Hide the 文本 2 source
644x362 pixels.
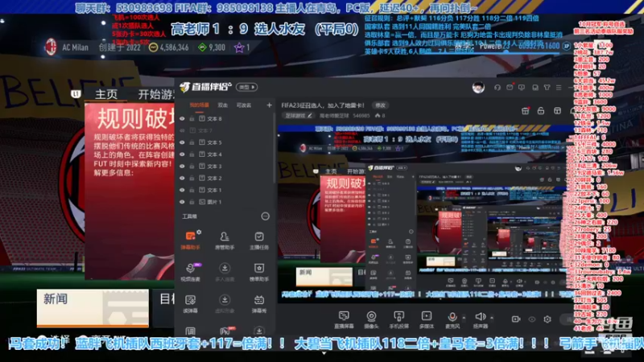pyautogui.click(x=182, y=178)
